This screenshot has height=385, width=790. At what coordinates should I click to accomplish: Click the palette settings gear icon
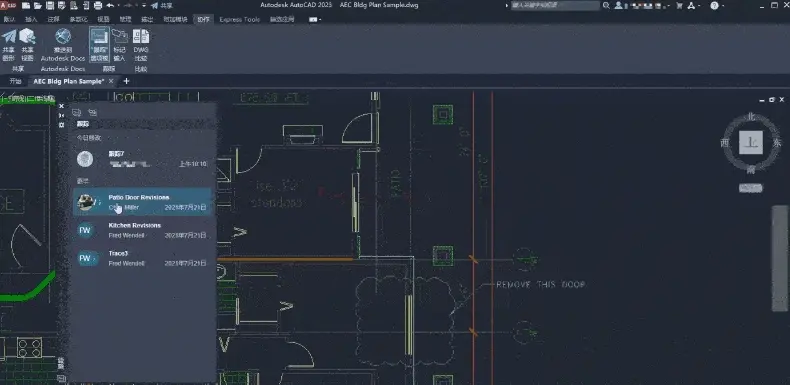(61, 124)
